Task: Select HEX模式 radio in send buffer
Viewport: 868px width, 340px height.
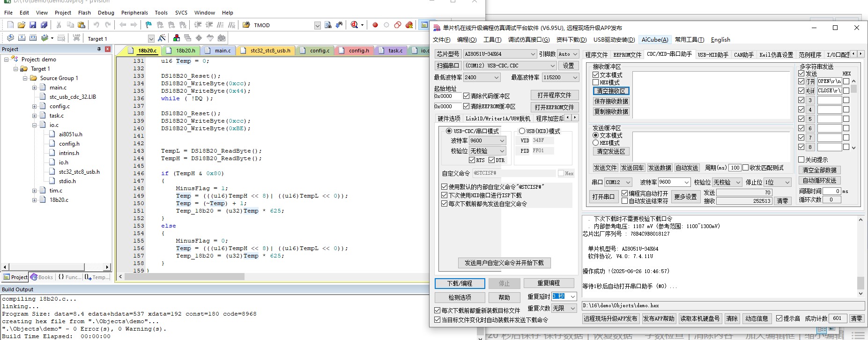Action: pos(596,143)
